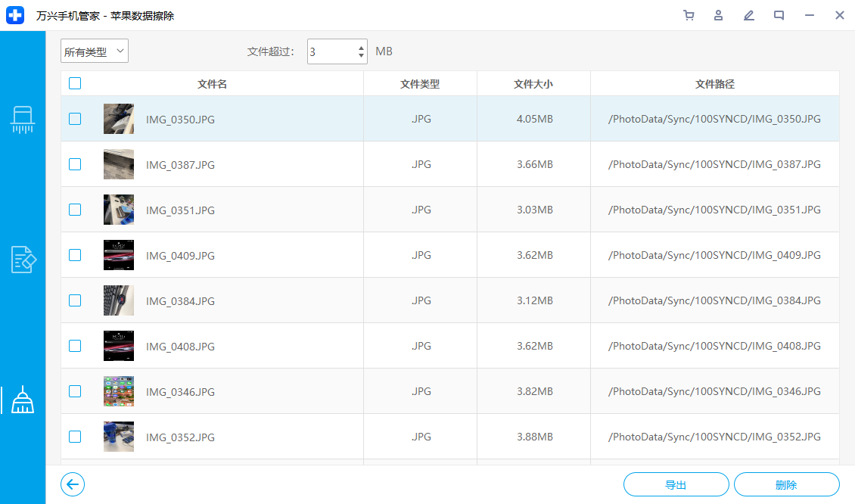
Task: Expand the 所有类型 file type dropdown
Action: pos(95,51)
